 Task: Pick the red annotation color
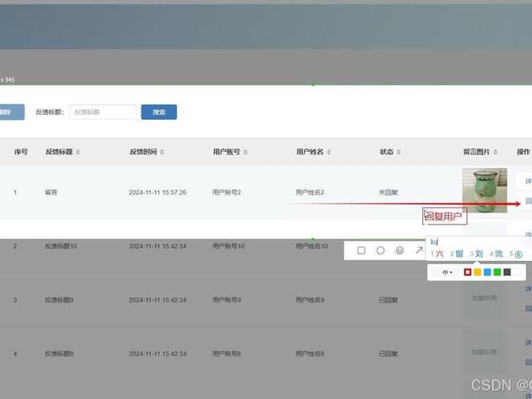(467, 272)
